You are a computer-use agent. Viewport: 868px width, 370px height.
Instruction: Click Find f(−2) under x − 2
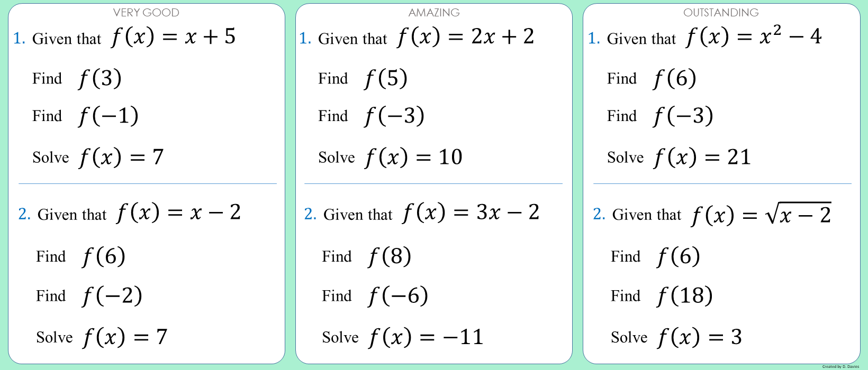point(89,296)
